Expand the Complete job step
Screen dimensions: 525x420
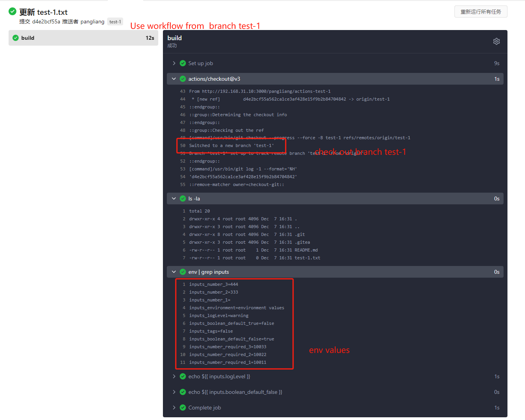coord(174,408)
